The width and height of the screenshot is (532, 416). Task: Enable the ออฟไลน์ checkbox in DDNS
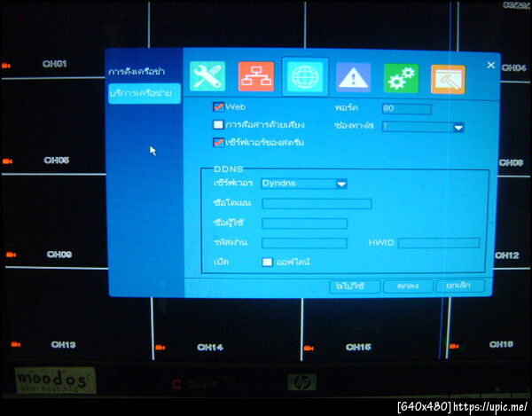click(268, 262)
